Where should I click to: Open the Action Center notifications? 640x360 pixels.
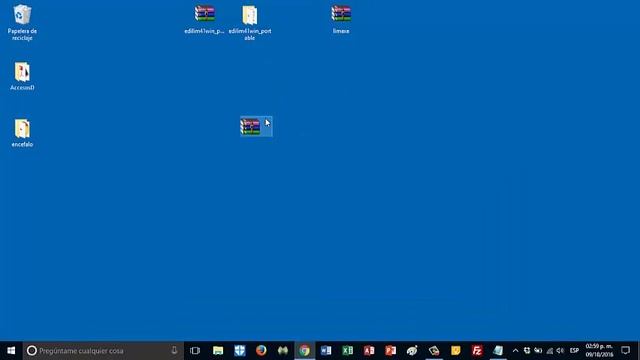coord(626,351)
